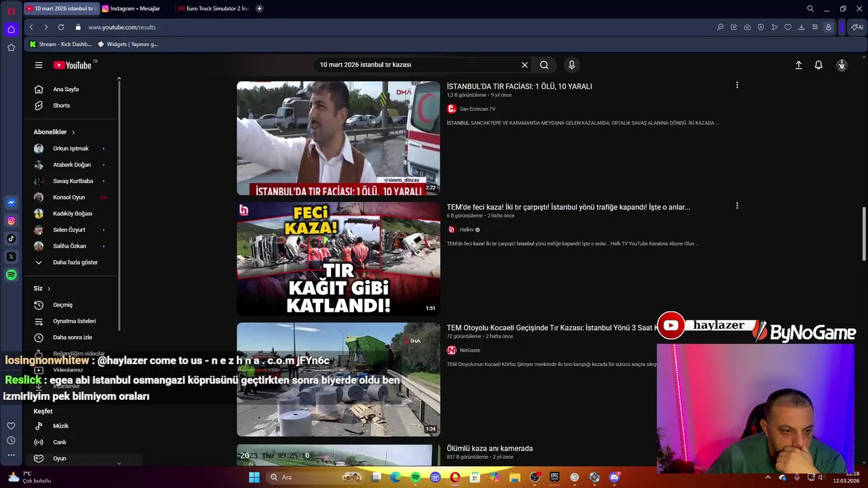
Task: Open the YouTube account avatar menu
Action: [x=842, y=65]
